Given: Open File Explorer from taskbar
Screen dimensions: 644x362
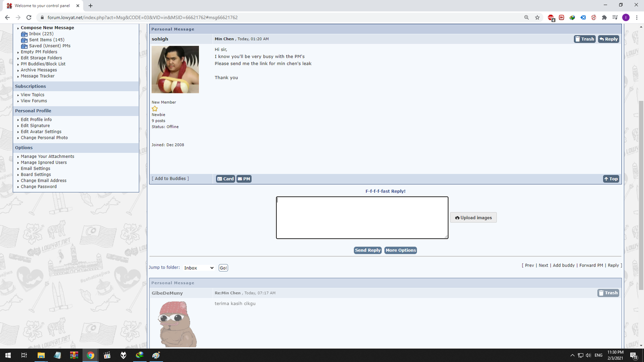Looking at the screenshot, I should pos(41,355).
